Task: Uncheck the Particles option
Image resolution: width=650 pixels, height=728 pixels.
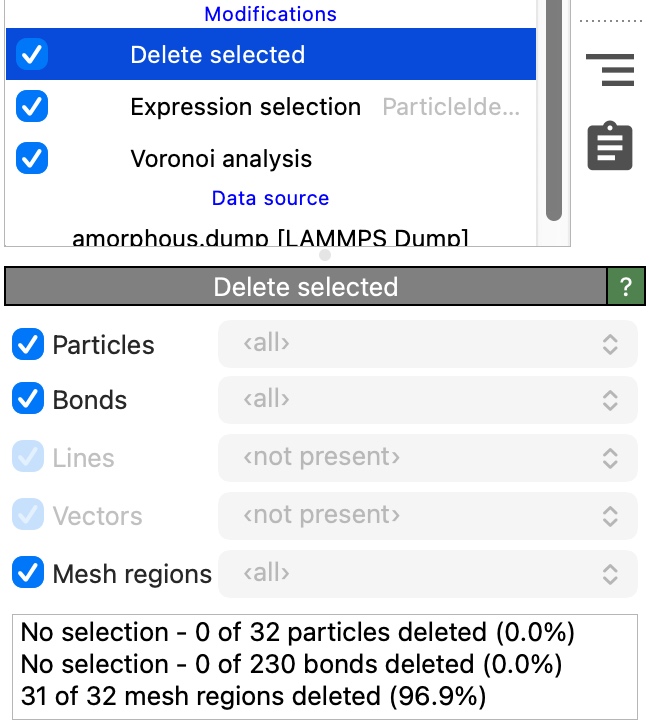Action: (x=28, y=345)
